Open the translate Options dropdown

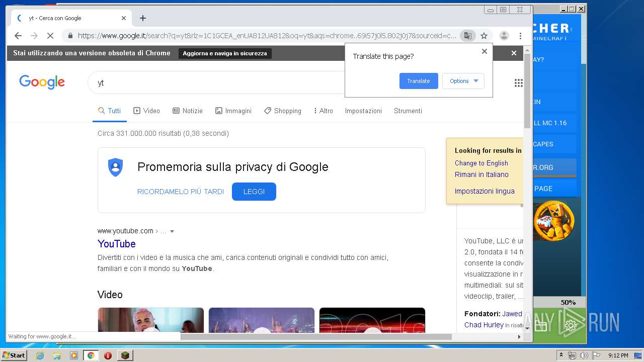[463, 81]
